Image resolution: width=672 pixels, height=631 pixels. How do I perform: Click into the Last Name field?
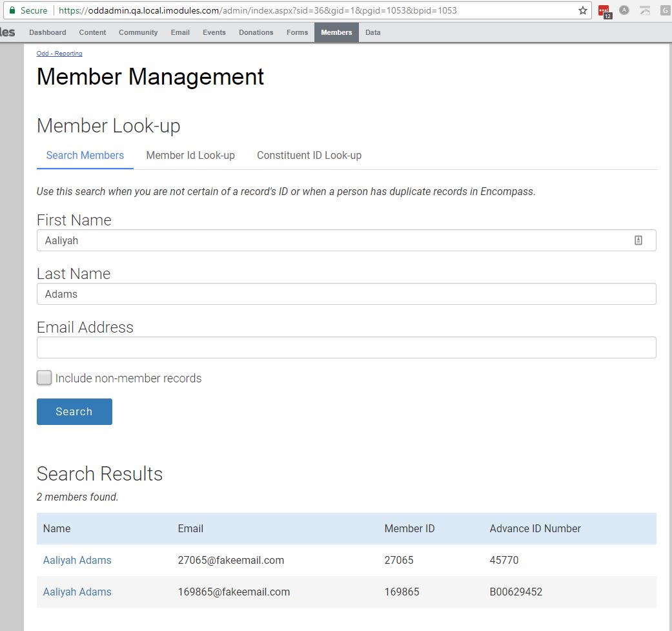(346, 294)
